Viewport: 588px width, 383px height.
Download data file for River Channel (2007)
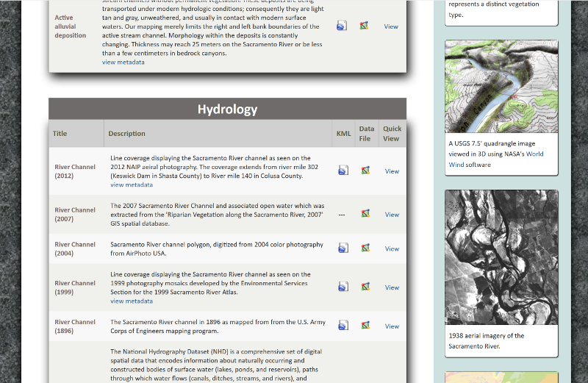click(365, 214)
